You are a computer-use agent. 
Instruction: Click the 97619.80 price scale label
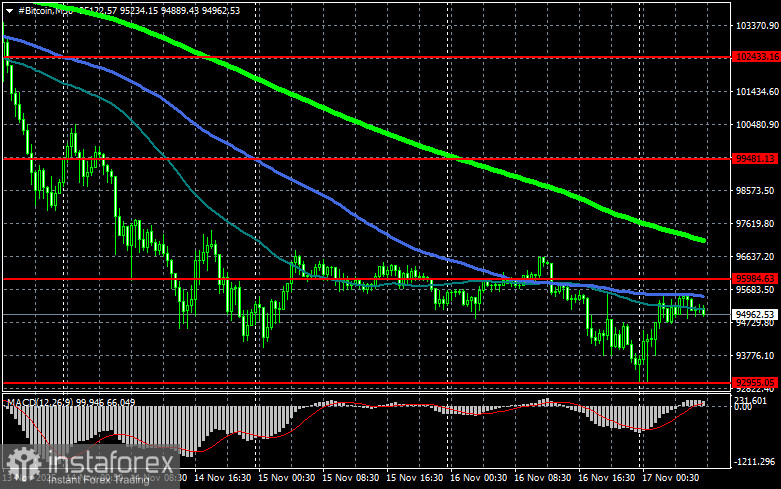tap(751, 224)
